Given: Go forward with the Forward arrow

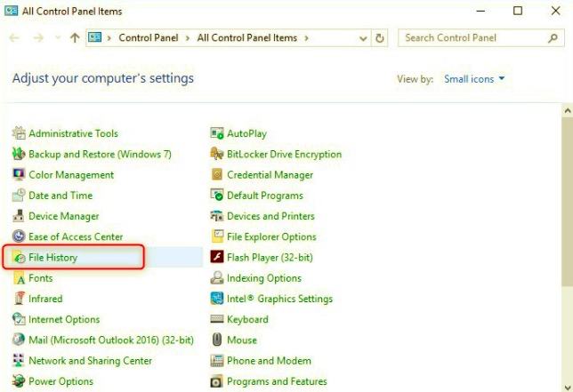Looking at the screenshot, I should [38, 38].
